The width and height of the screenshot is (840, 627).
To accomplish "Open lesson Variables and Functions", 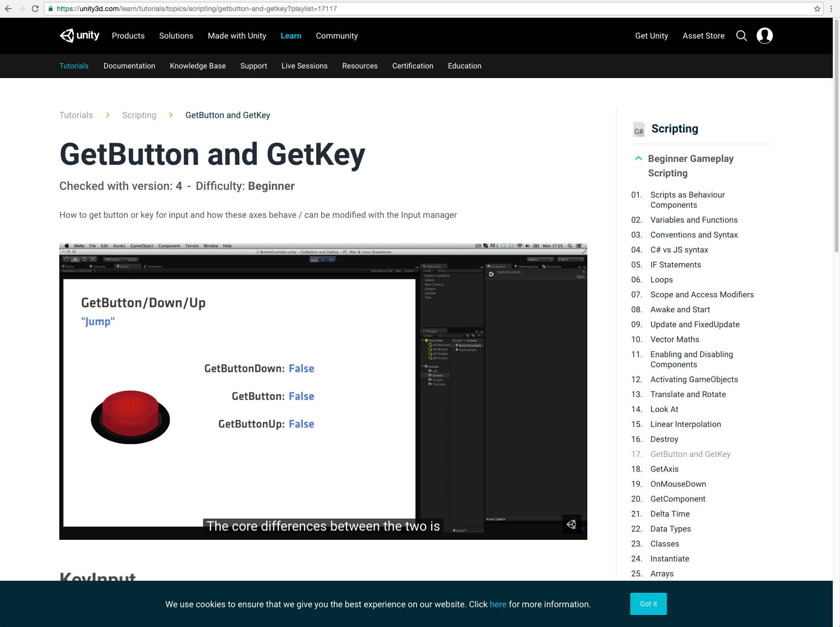I will (x=694, y=220).
